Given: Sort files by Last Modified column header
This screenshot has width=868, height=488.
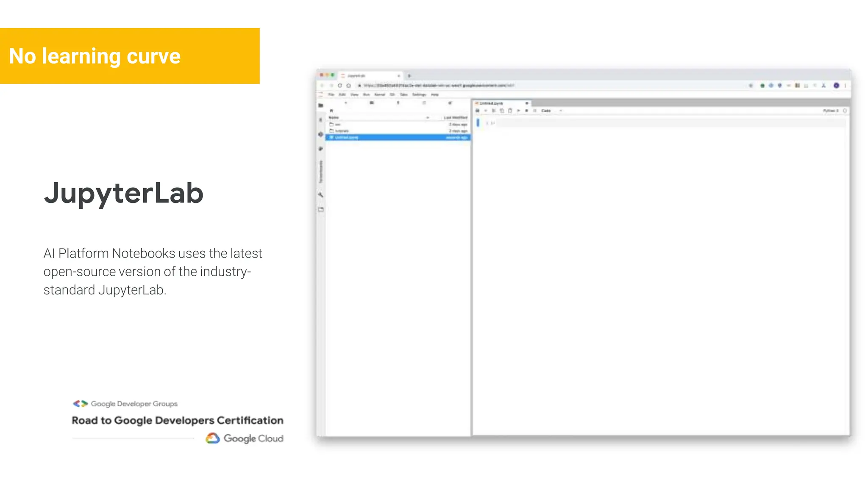Looking at the screenshot, I should coord(456,117).
